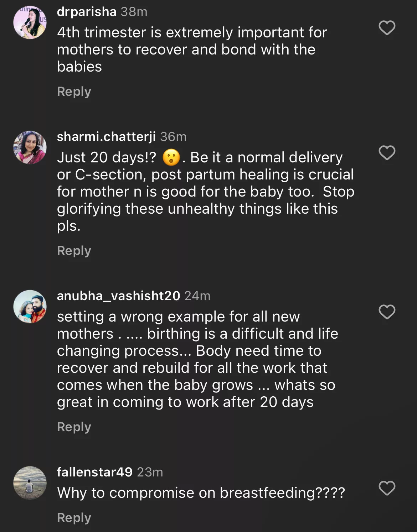This screenshot has width=417, height=532.
Task: Tap heart on anubha_vashisht20's comment
Action: tap(387, 312)
